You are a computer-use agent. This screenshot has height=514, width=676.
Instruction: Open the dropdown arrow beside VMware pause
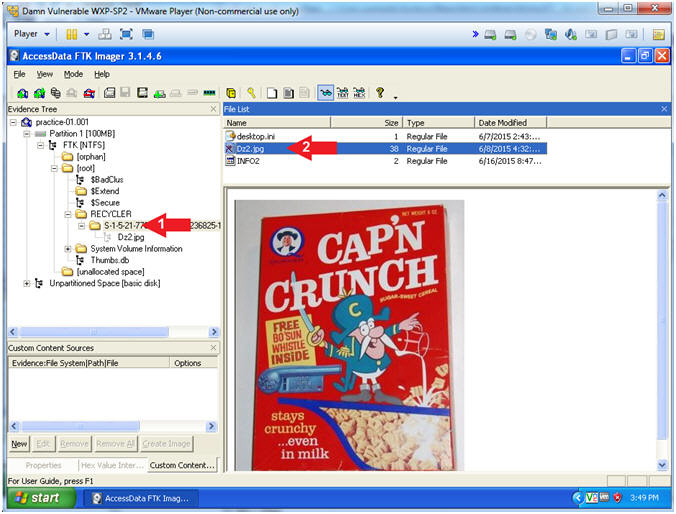click(x=87, y=34)
